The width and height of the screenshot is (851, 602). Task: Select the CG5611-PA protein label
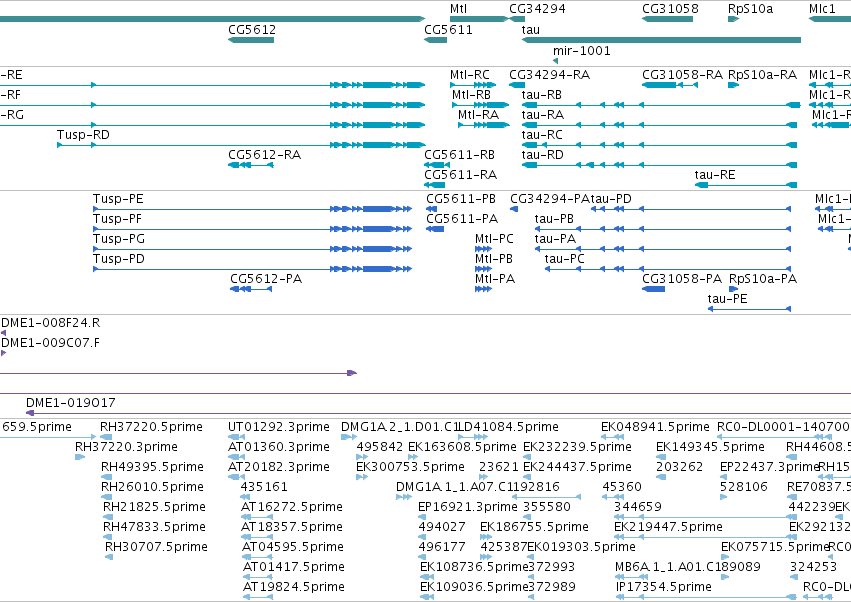[462, 219]
